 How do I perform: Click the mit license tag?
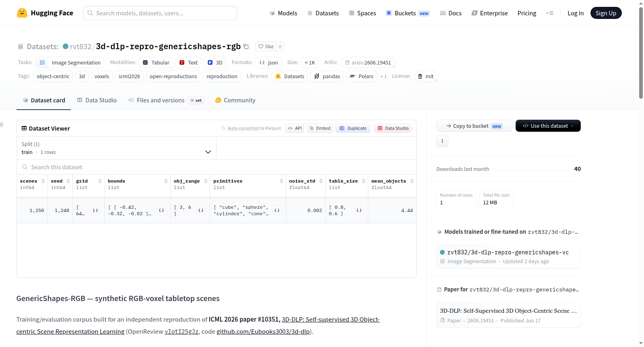point(425,76)
